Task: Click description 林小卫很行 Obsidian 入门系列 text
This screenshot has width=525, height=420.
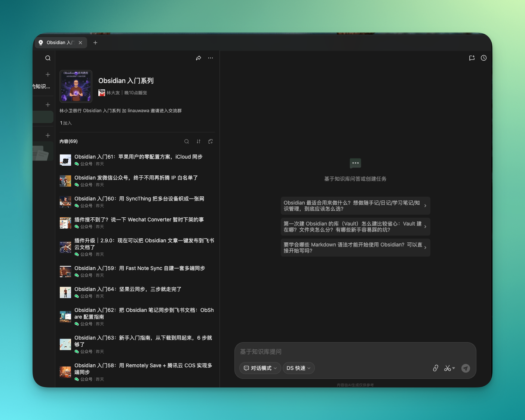Action: (x=120, y=111)
